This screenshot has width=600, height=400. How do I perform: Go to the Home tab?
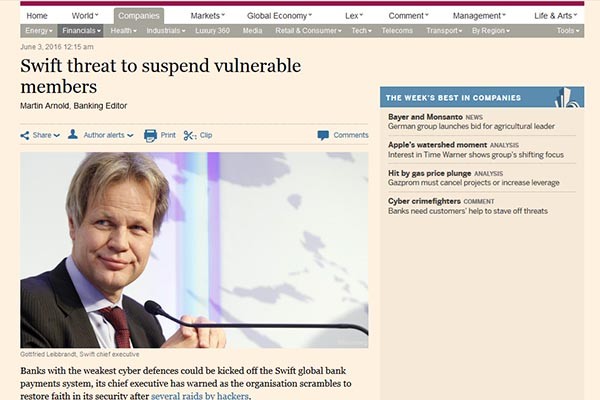(x=37, y=16)
